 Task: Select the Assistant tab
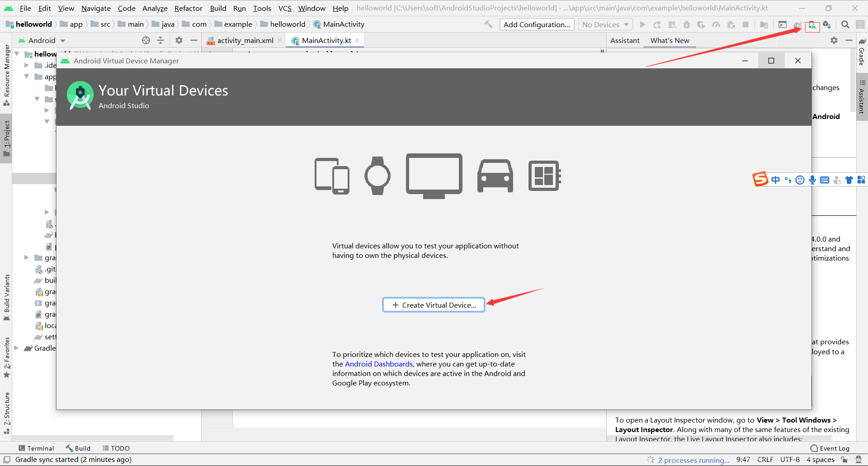[x=625, y=40]
